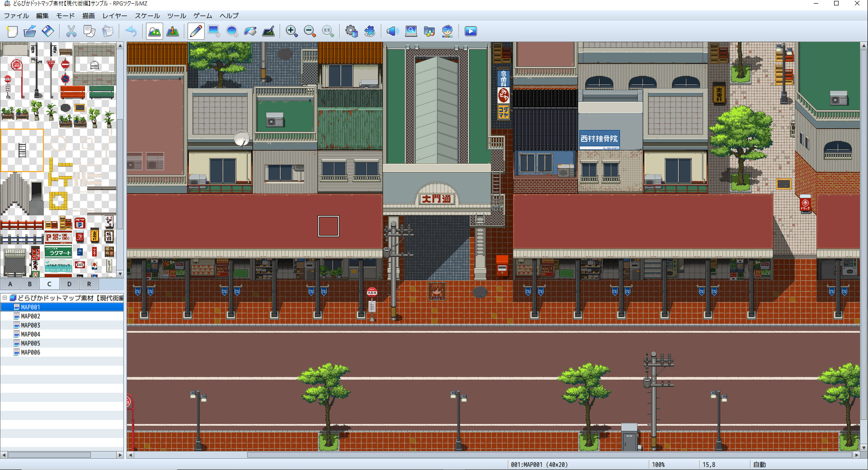The width and height of the screenshot is (868, 470).
Task: Select the Pencil drawing tool
Action: (x=195, y=31)
